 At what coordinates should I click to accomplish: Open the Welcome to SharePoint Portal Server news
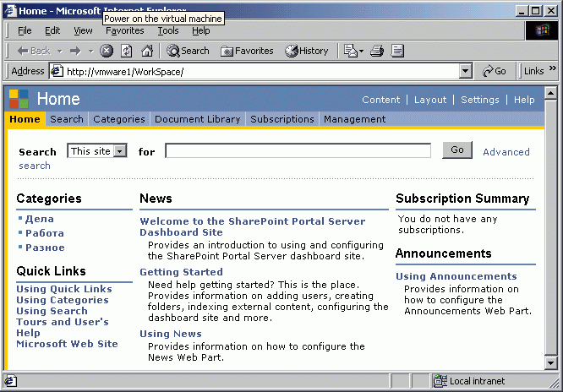tap(253, 227)
